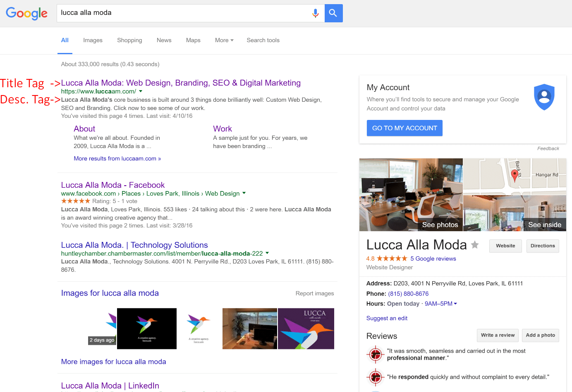Click 'My Account' card heading
This screenshot has height=392, width=572.
388,88
